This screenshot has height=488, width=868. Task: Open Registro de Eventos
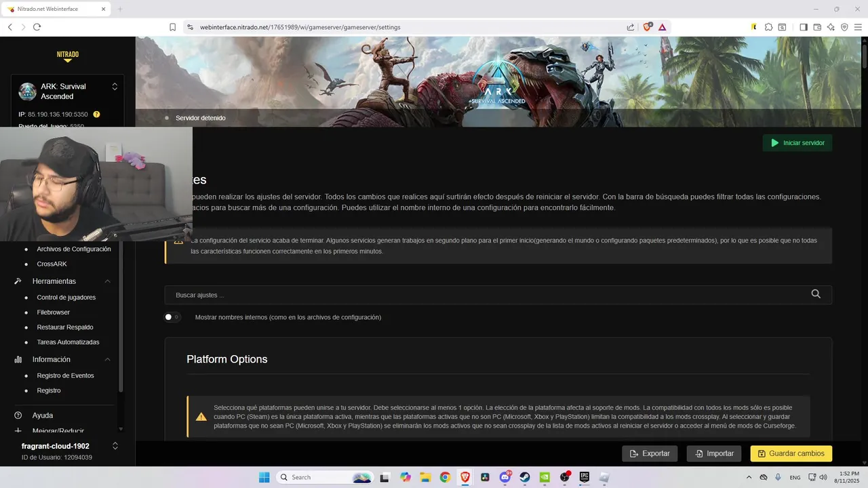click(x=65, y=375)
